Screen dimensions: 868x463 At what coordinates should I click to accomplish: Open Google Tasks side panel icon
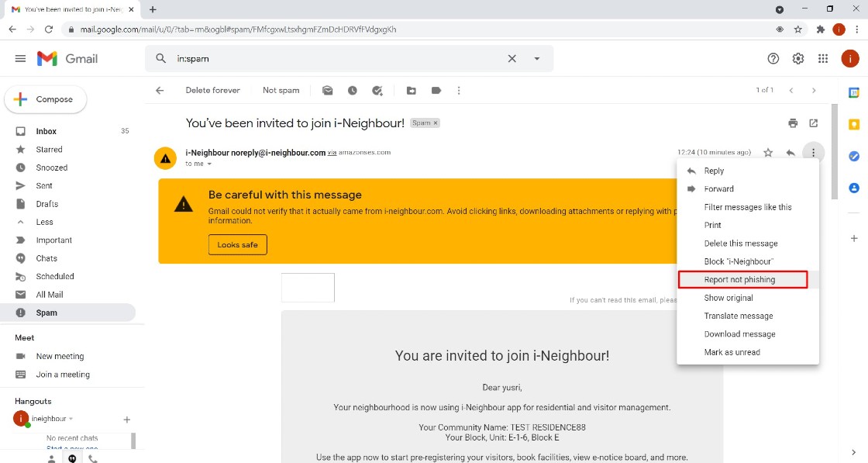click(854, 156)
